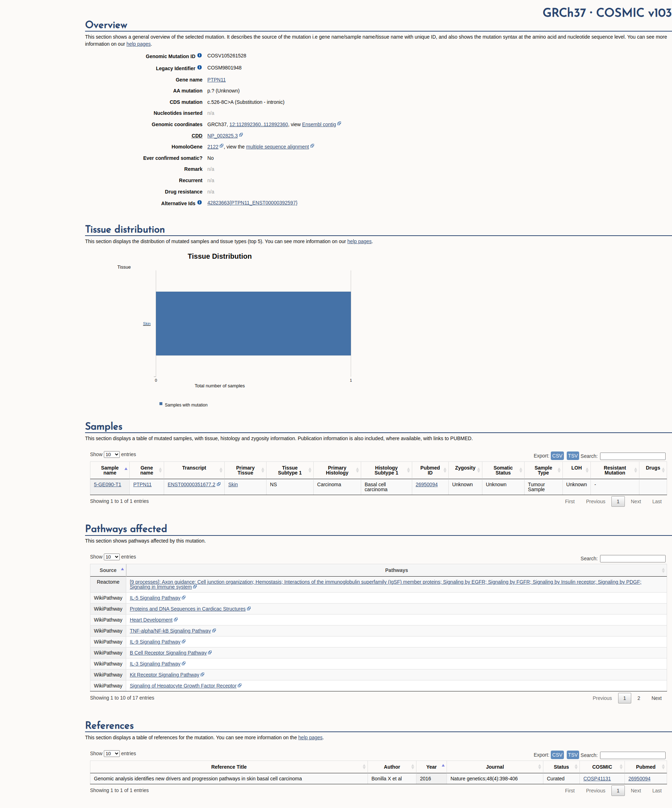
Task: Open Pathways affected show entries dropdown
Action: [x=112, y=557]
